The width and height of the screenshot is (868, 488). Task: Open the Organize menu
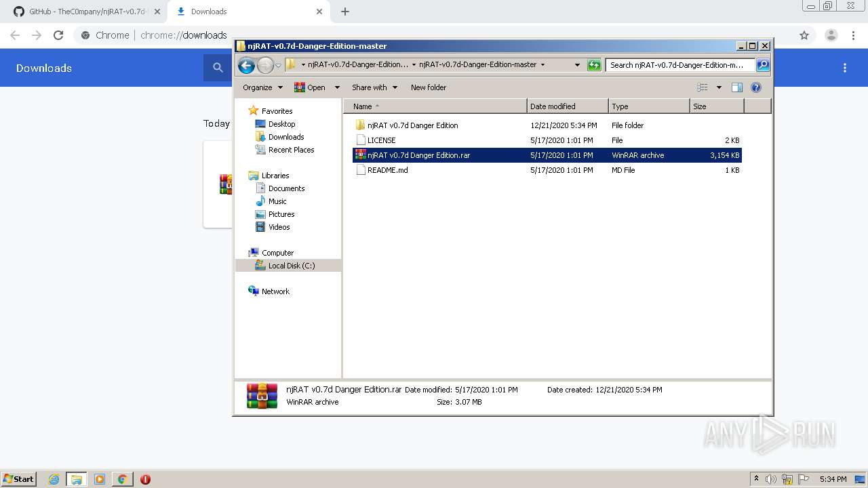(262, 87)
